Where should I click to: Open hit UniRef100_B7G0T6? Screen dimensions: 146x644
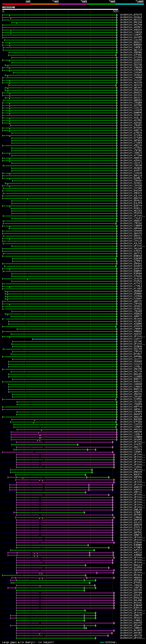click(x=131, y=15)
